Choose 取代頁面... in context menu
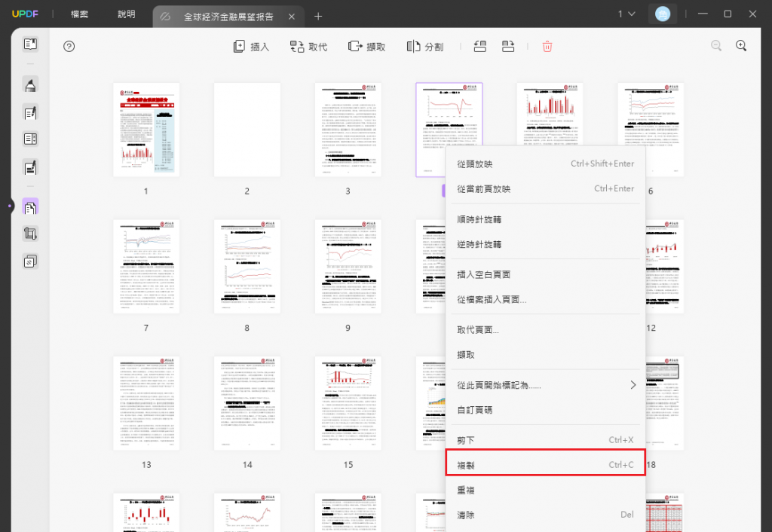The image size is (772, 532). coord(545,330)
